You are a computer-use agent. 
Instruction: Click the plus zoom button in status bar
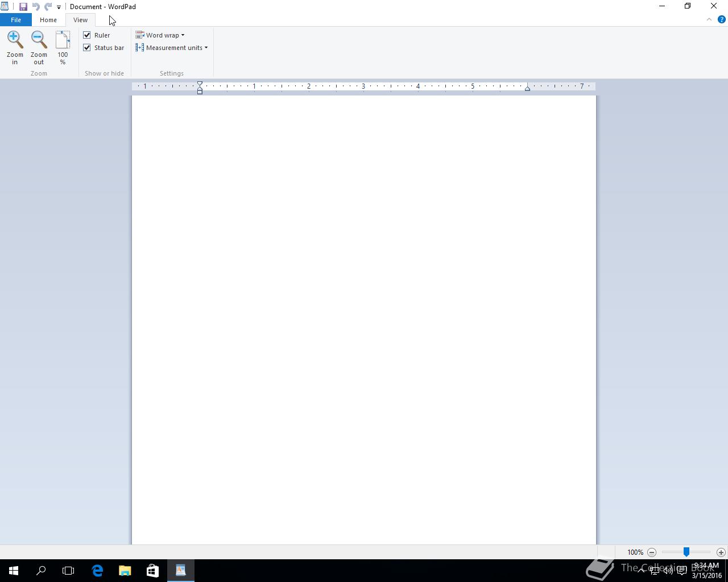(x=721, y=552)
